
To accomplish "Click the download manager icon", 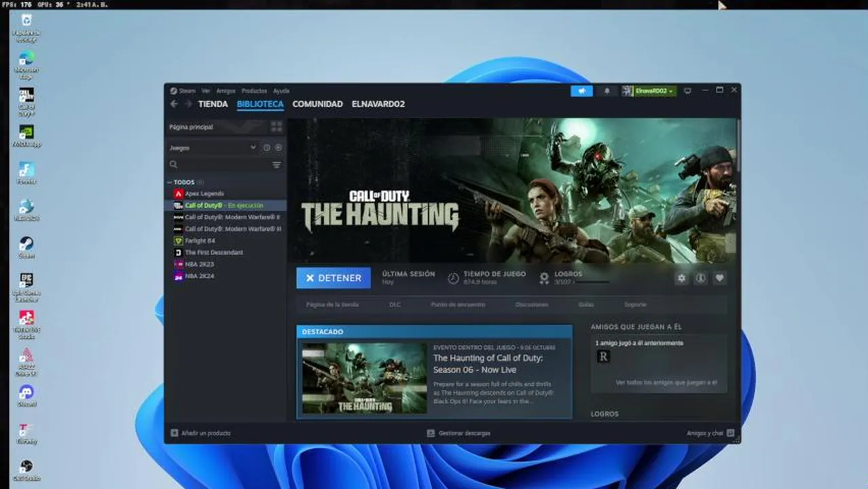I will pos(431,433).
